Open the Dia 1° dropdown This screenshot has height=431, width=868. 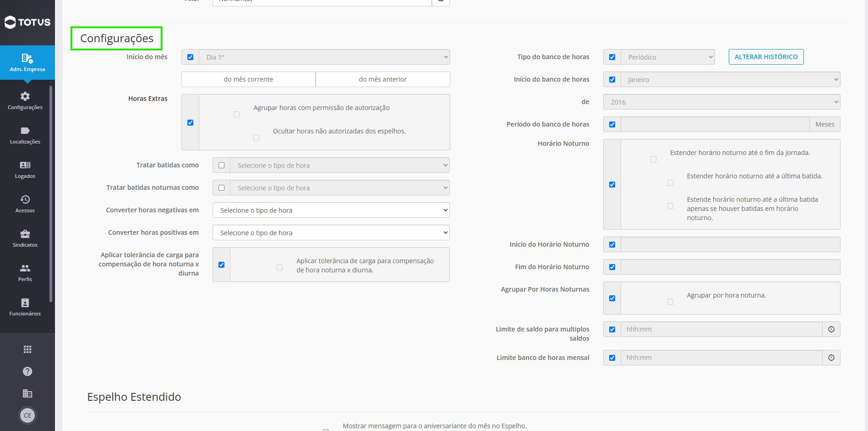[325, 57]
